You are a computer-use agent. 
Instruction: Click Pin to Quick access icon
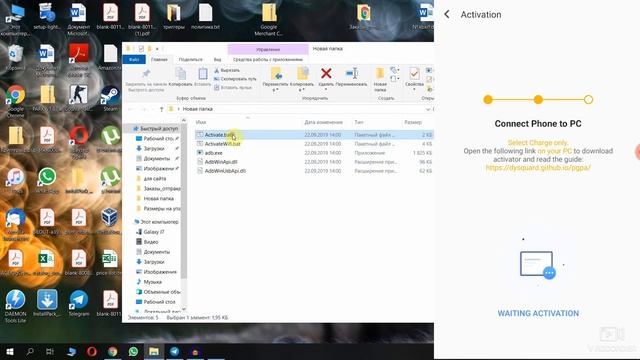tap(146, 74)
